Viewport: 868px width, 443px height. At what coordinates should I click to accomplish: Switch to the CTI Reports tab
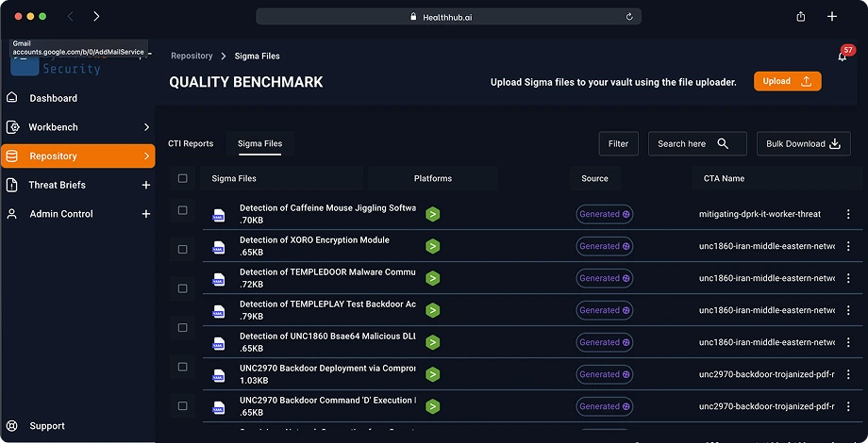coord(191,143)
